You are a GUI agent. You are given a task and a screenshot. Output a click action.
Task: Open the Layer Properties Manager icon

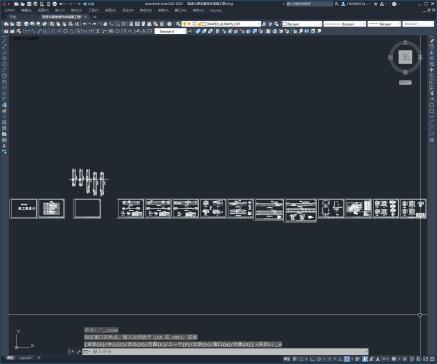178,24
